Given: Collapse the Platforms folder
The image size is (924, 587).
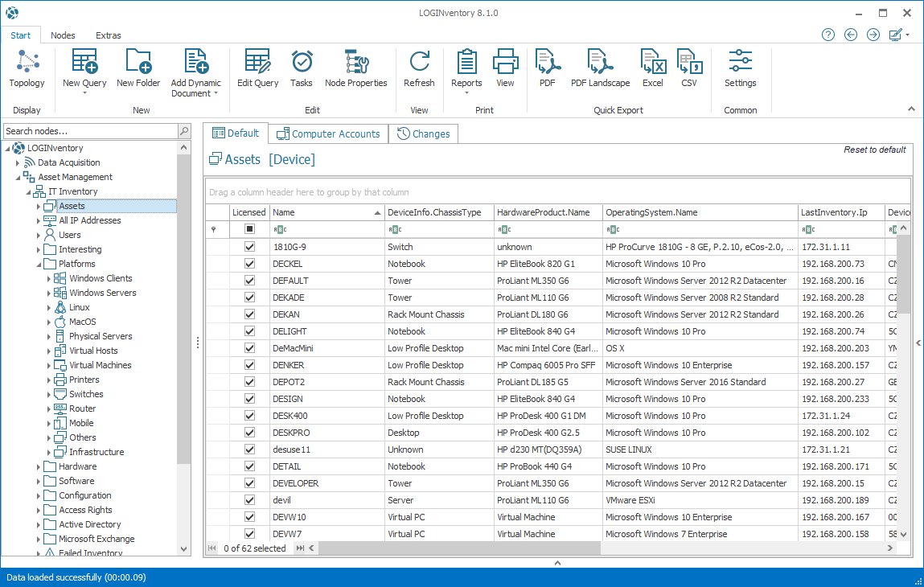Looking at the screenshot, I should pos(39,264).
